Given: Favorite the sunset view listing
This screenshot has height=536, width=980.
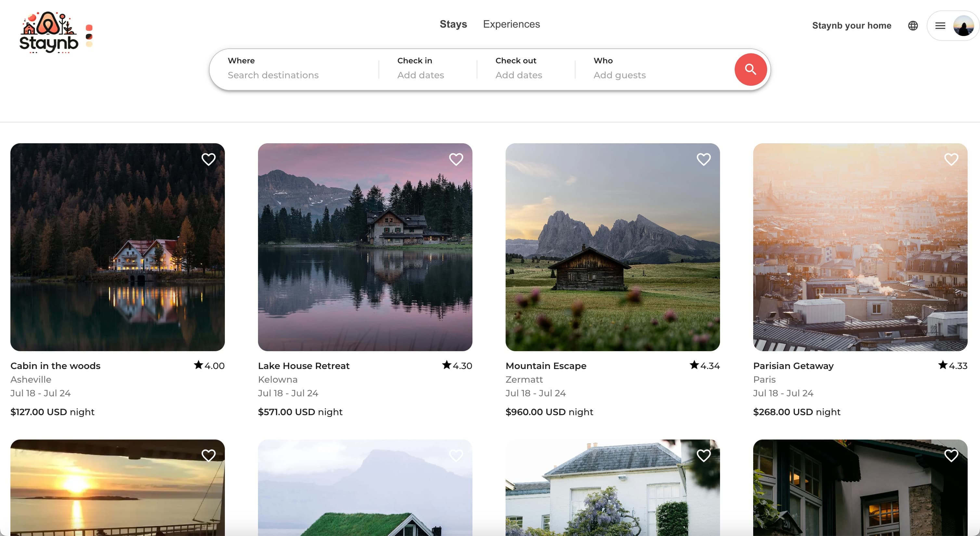Looking at the screenshot, I should 208,455.
